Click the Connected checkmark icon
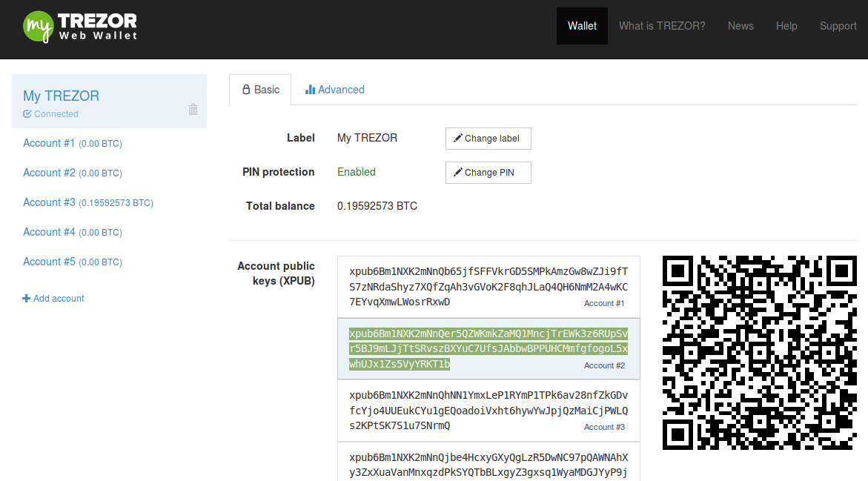 pos(27,114)
